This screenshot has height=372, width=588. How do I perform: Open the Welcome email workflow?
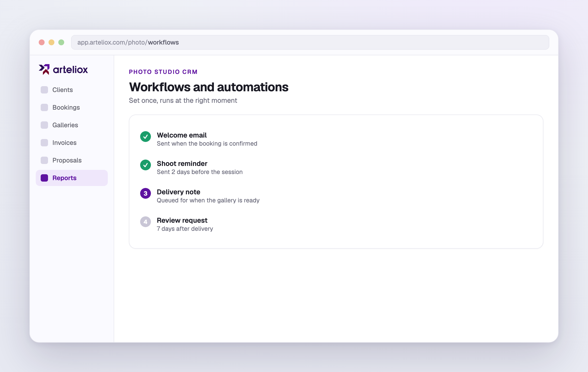coord(182,135)
